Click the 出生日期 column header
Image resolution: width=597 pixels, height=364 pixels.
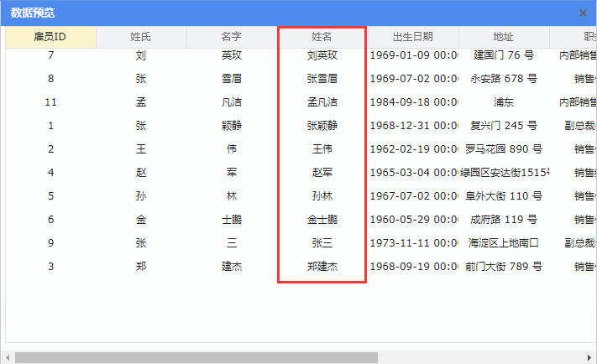pyautogui.click(x=413, y=37)
